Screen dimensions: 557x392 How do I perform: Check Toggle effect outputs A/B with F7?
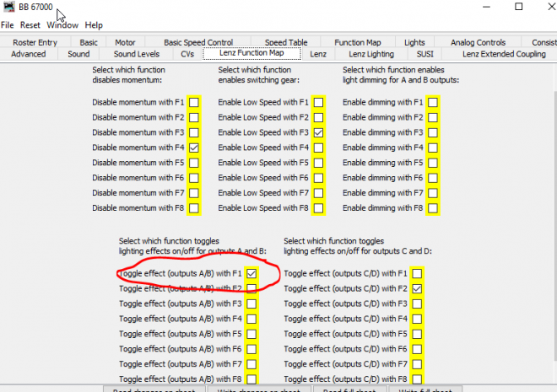point(251,364)
